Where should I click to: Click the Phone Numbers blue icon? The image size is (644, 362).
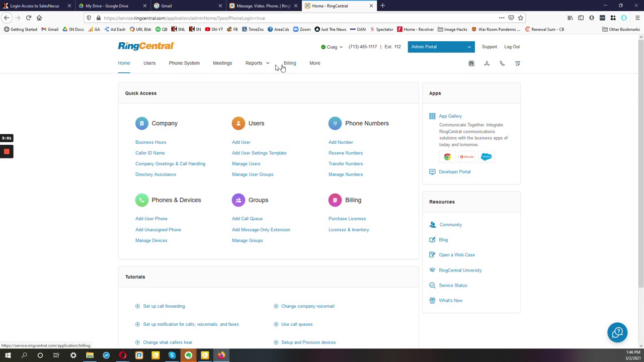pyautogui.click(x=335, y=123)
